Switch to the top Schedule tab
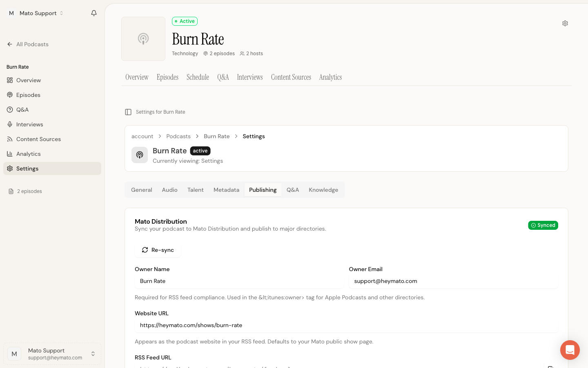The width and height of the screenshot is (588, 368). pyautogui.click(x=198, y=77)
